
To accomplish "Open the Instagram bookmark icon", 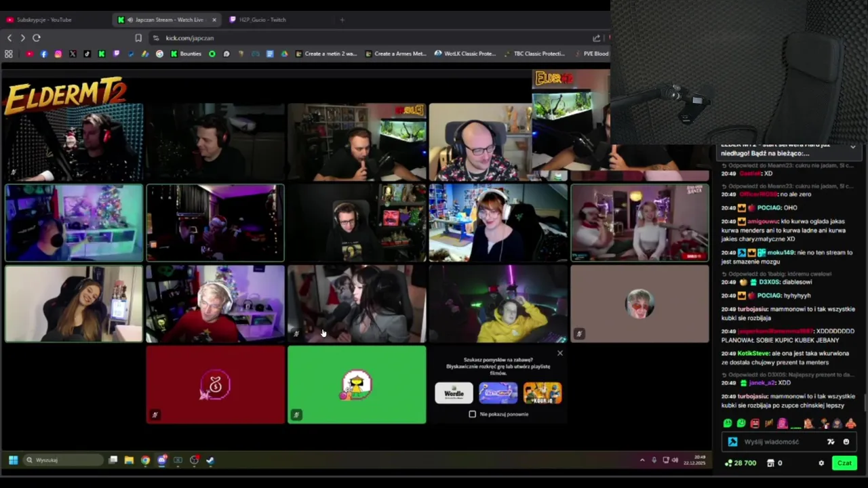I will click(58, 54).
